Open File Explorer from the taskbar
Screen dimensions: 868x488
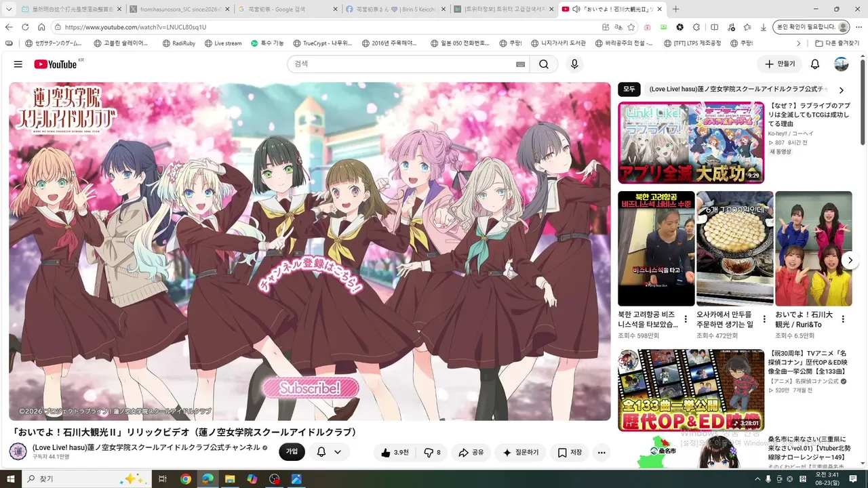tap(229, 479)
